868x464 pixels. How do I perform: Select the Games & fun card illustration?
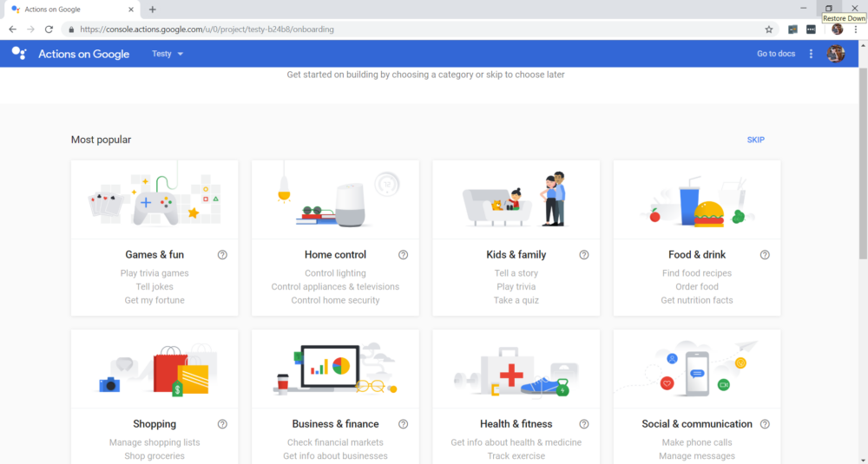[x=155, y=199]
